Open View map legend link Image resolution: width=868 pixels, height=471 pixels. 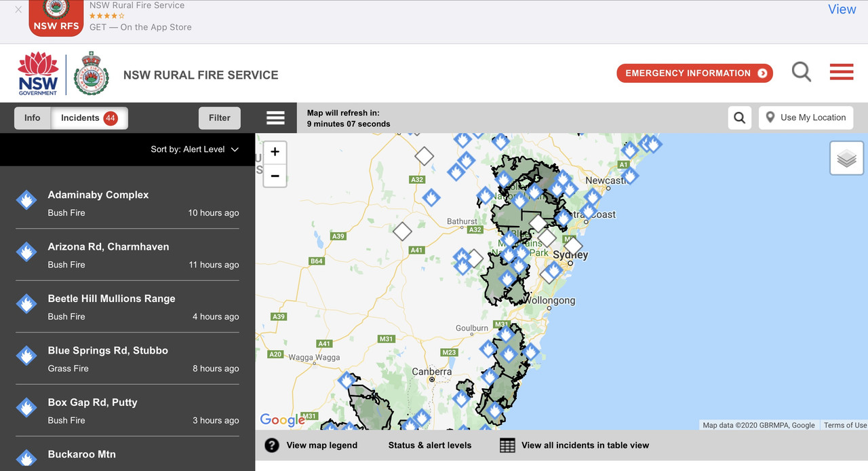(321, 445)
